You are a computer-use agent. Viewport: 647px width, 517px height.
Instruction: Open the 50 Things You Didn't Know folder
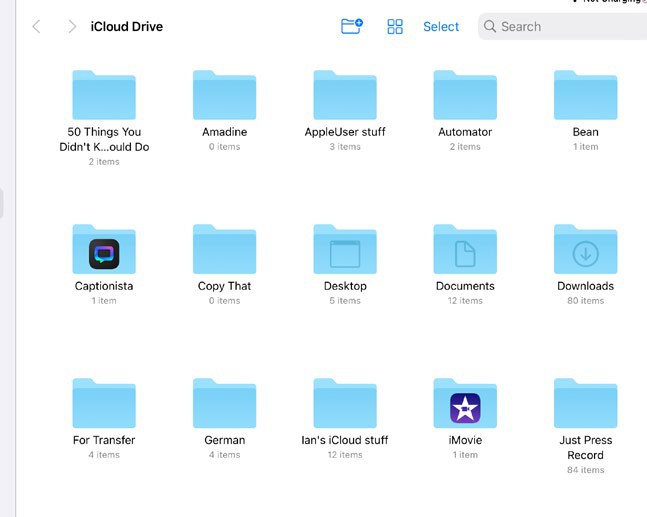tap(104, 95)
